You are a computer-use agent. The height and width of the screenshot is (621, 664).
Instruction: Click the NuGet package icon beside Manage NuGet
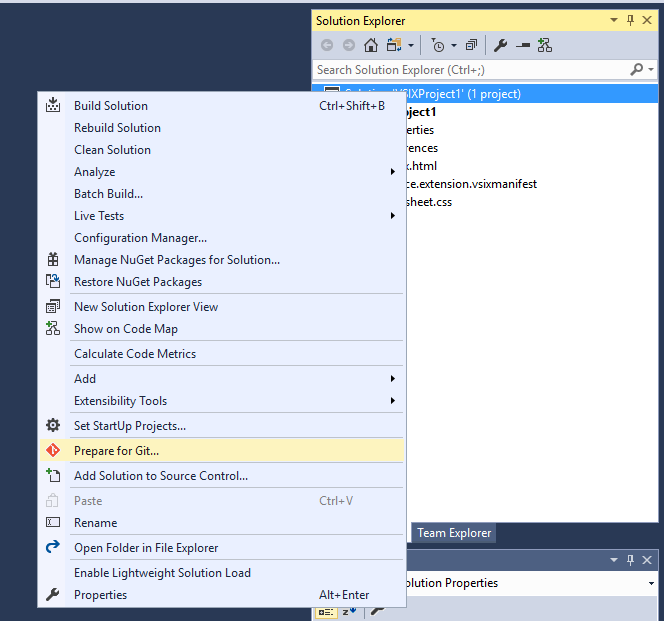[53, 259]
